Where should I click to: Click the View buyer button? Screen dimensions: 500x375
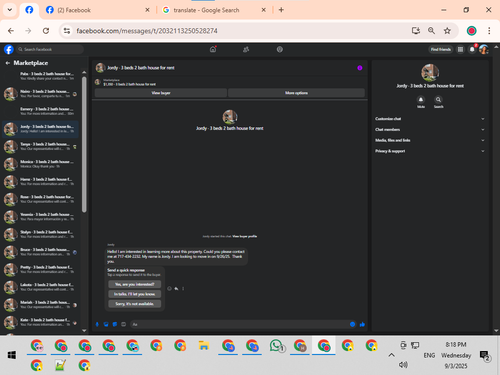click(x=161, y=93)
